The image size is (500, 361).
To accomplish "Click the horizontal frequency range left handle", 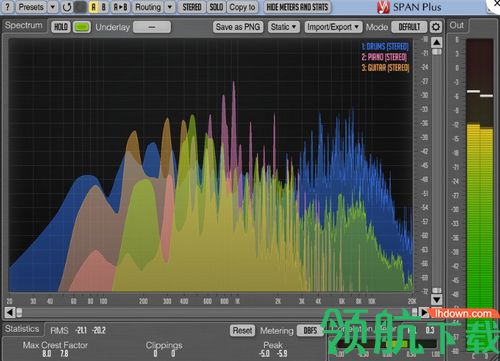I will (x=19, y=312).
